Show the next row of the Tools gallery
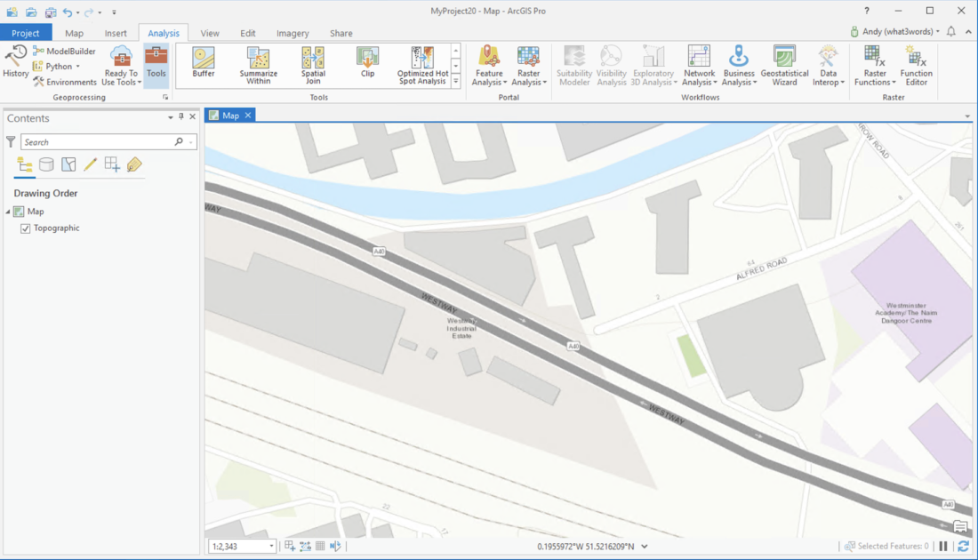 pos(456,66)
